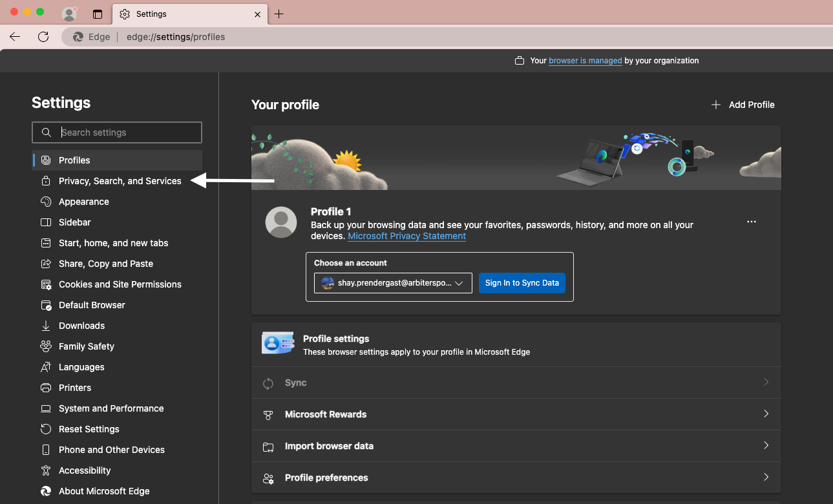This screenshot has width=833, height=504.
Task: Open Privacy, Search, and Services settings
Action: [117, 181]
